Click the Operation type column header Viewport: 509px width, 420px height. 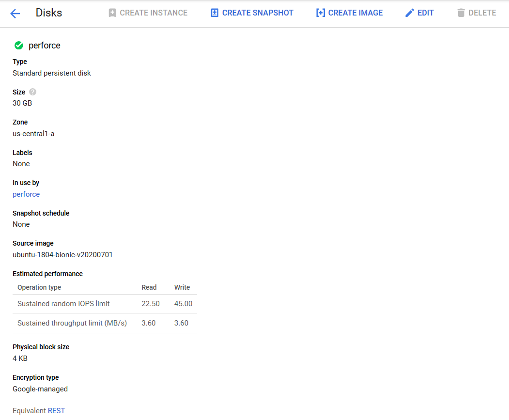(x=39, y=287)
